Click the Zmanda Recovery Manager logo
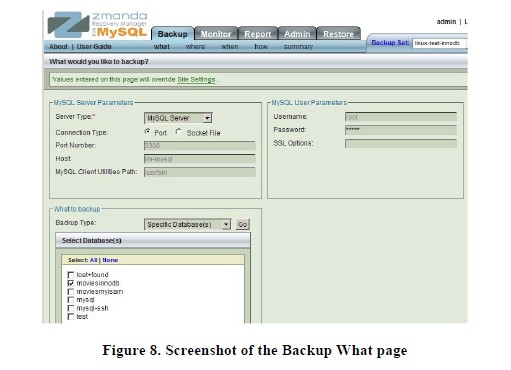Viewport: 511px width, 370px height. [x=98, y=24]
